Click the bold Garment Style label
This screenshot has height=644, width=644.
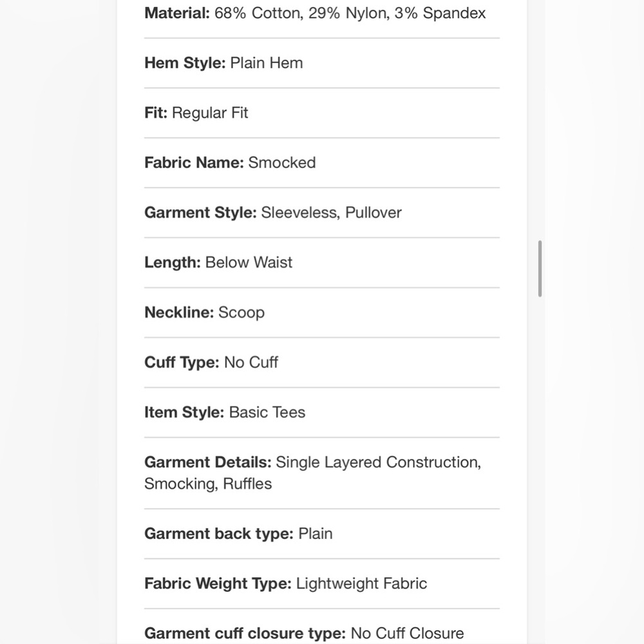200,213
